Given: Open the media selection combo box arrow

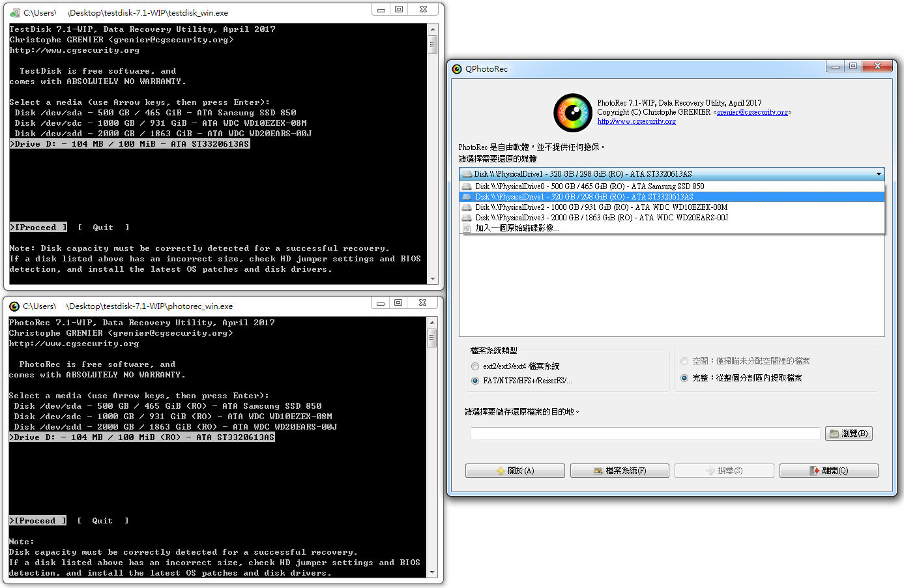Looking at the screenshot, I should pyautogui.click(x=879, y=174).
